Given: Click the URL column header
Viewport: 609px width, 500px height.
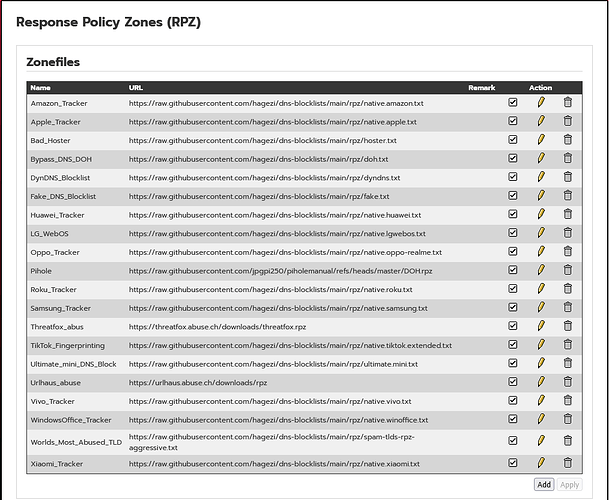Looking at the screenshot, I should (x=136, y=88).
